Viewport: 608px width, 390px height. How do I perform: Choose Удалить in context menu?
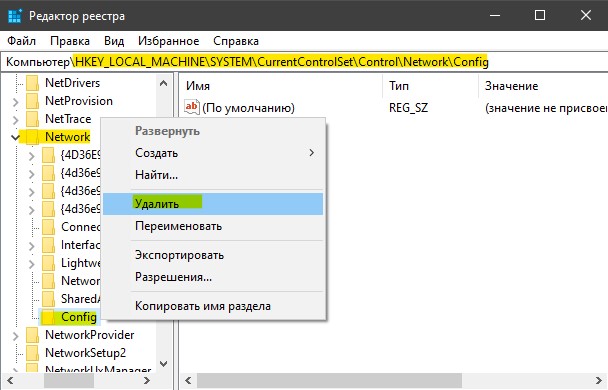(x=213, y=204)
